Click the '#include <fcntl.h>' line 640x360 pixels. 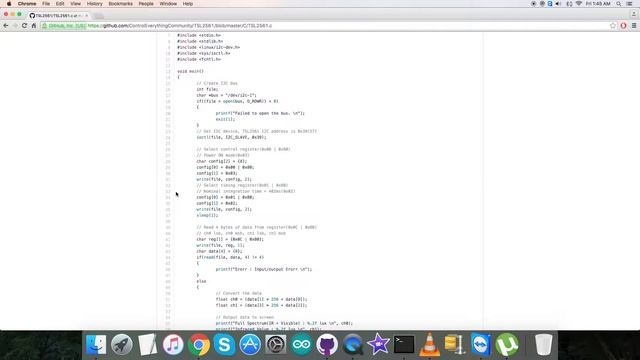pos(199,60)
